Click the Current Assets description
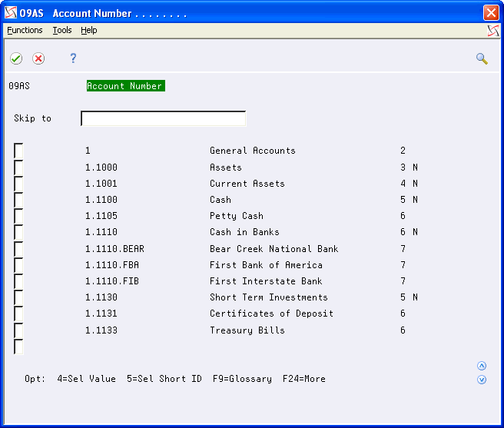 247,184
